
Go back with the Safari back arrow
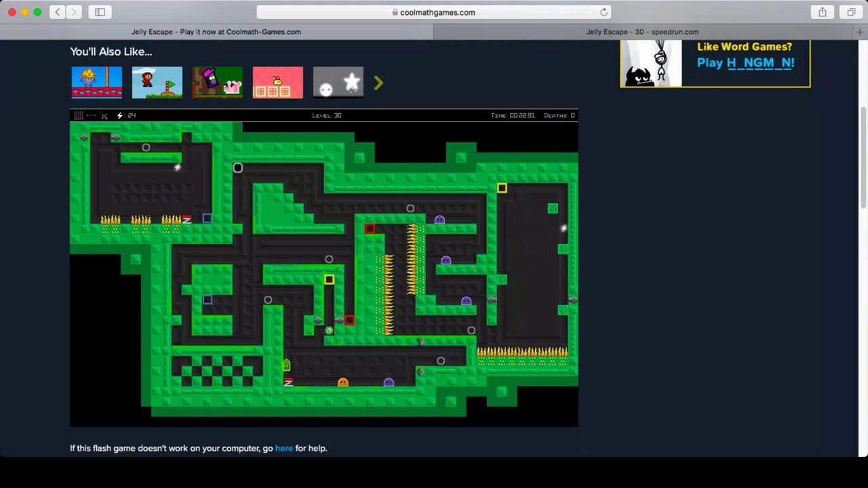58,12
